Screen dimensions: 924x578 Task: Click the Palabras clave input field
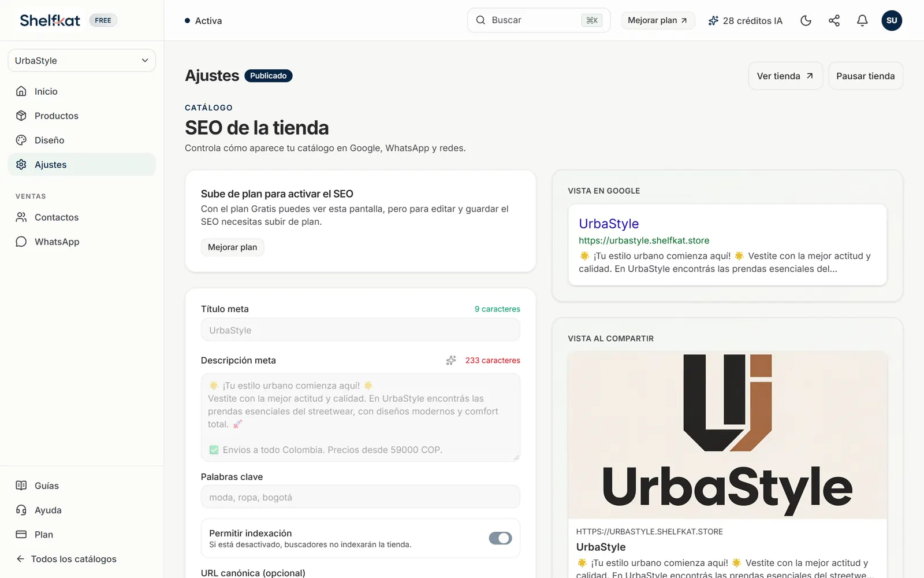(x=360, y=497)
